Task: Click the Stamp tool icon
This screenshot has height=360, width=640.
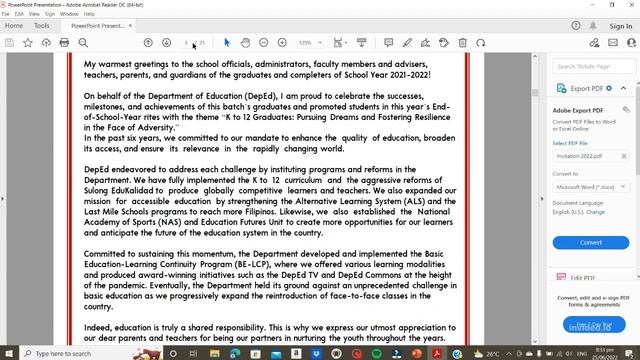Action: (x=444, y=42)
